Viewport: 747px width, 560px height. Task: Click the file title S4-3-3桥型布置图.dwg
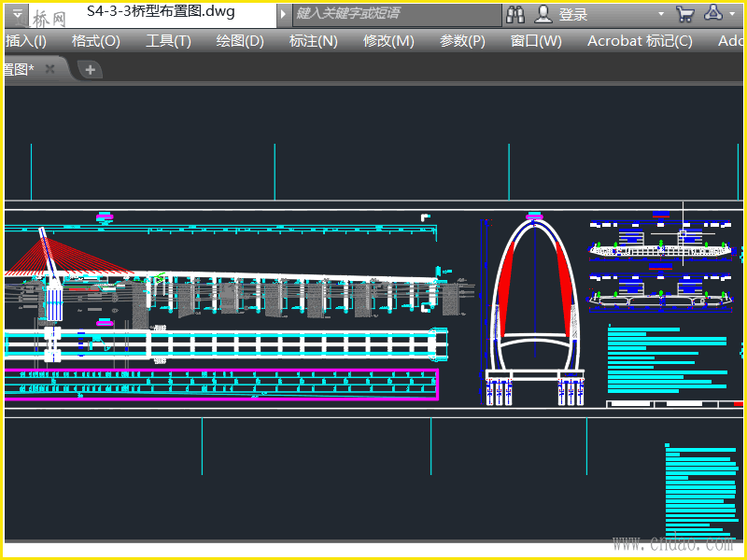click(161, 11)
